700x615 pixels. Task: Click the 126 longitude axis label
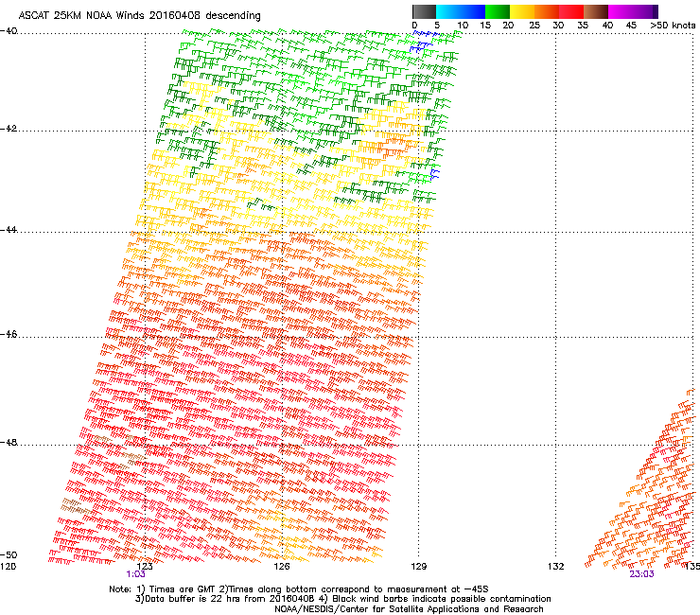click(282, 567)
